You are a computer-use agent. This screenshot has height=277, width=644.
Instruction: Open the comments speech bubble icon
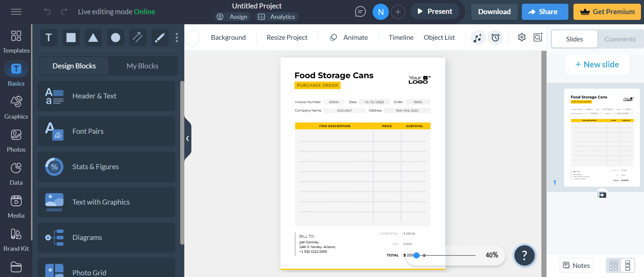[360, 12]
